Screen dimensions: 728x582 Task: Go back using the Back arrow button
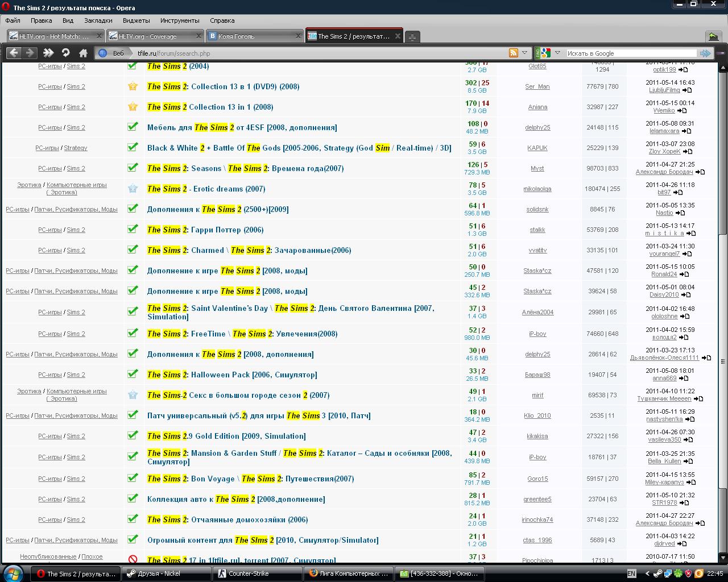[x=14, y=53]
